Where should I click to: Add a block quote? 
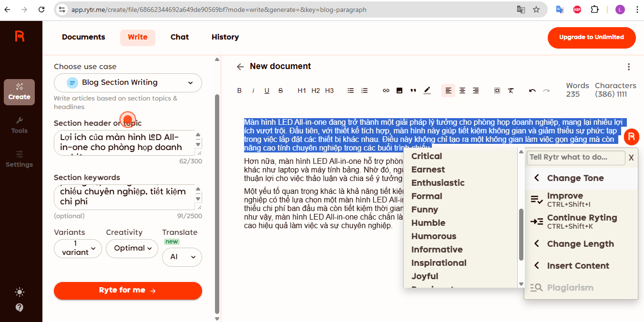[413, 91]
